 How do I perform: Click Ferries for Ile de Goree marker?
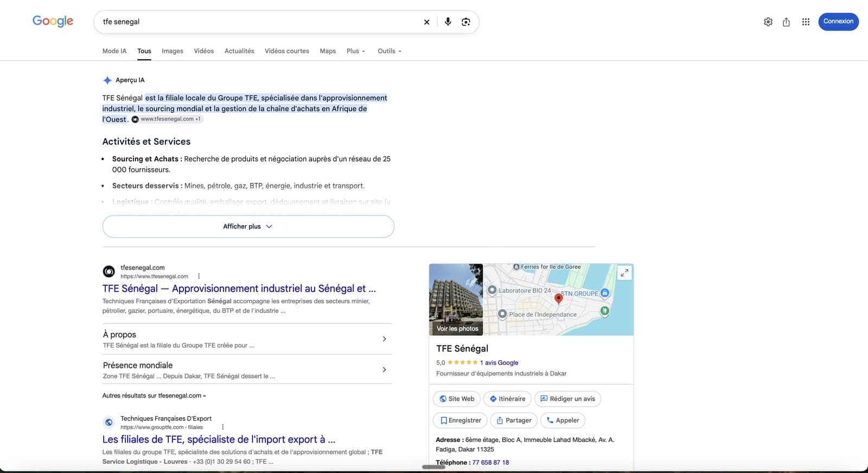pyautogui.click(x=516, y=267)
